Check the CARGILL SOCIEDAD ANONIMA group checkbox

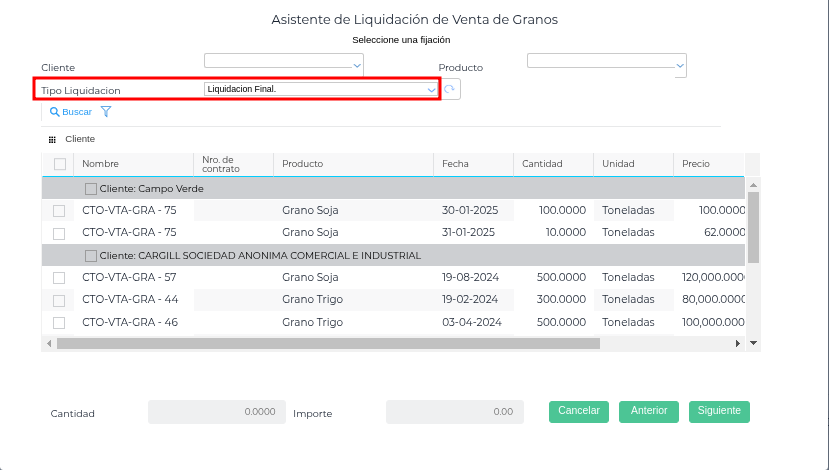[x=91, y=255]
